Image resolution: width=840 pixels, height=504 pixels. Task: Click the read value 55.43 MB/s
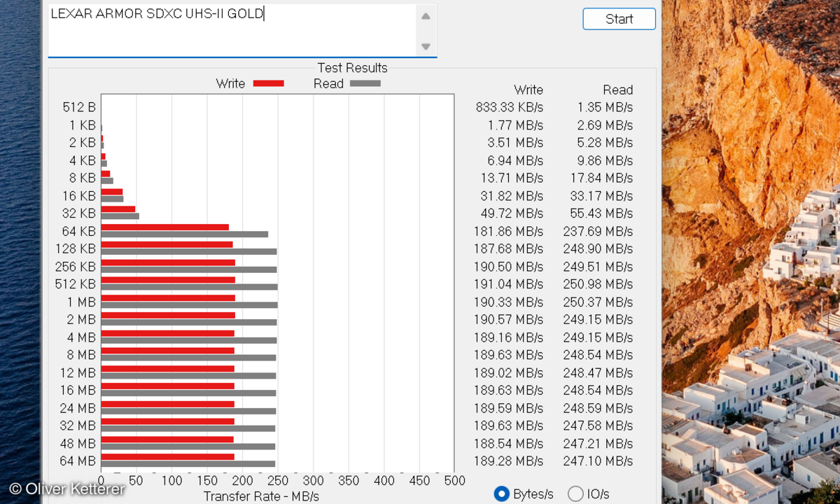click(x=602, y=213)
